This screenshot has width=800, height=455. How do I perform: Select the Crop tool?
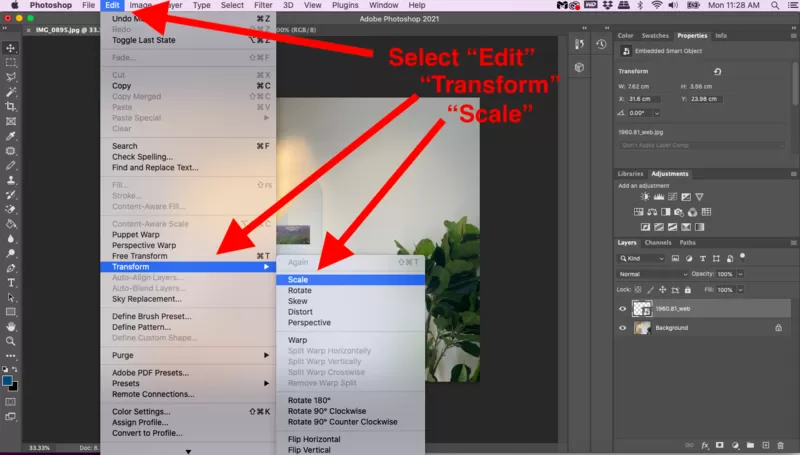point(11,107)
